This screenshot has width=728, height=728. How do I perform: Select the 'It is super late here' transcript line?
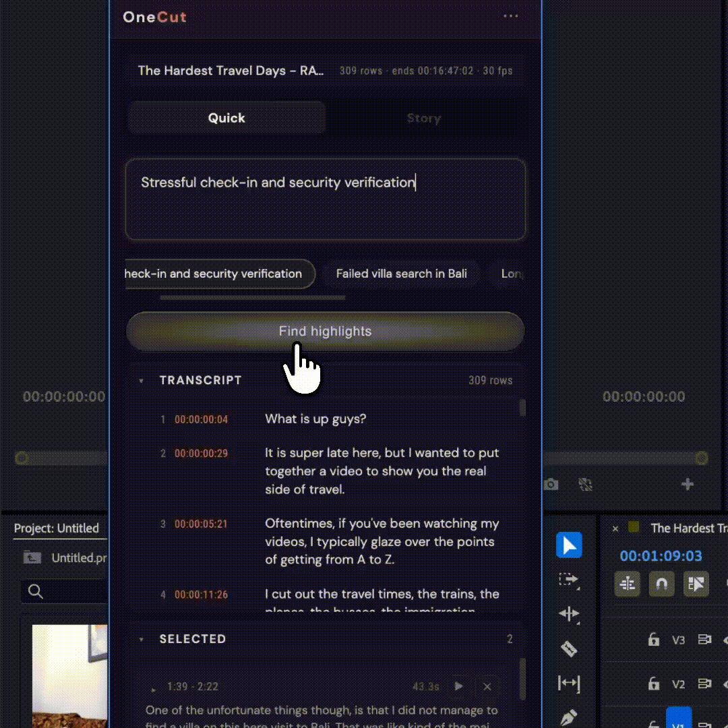point(382,471)
